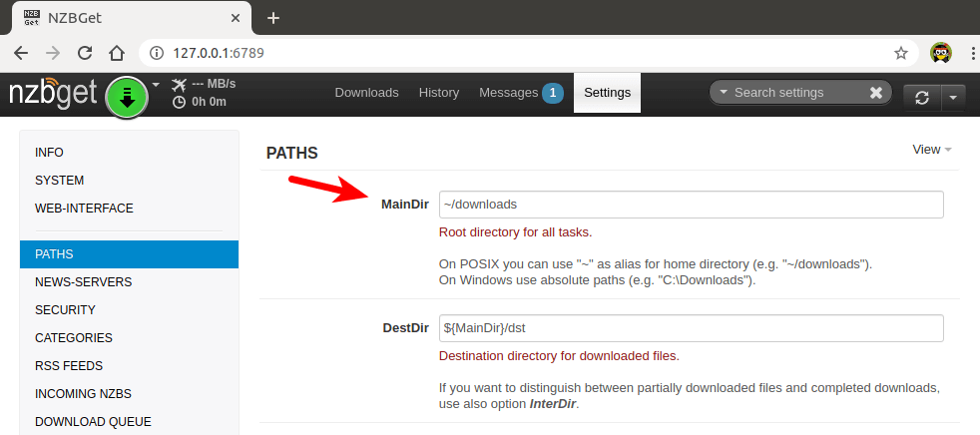Click the MainDir input field
The height and width of the screenshot is (435, 980).
pos(691,205)
